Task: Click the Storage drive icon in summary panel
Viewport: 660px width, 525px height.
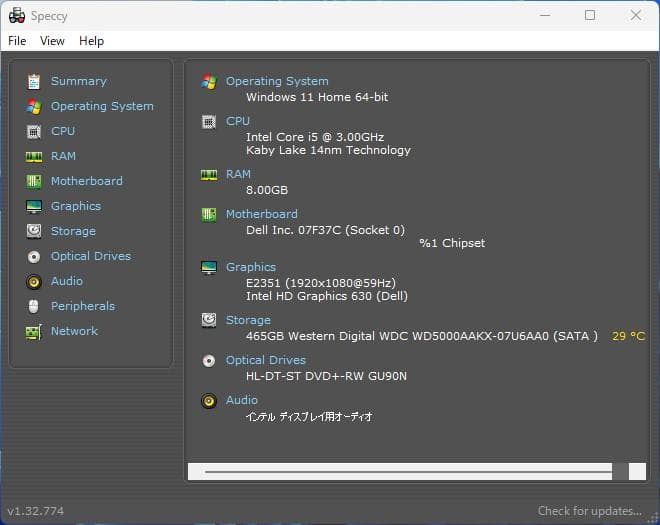Action: (x=209, y=320)
